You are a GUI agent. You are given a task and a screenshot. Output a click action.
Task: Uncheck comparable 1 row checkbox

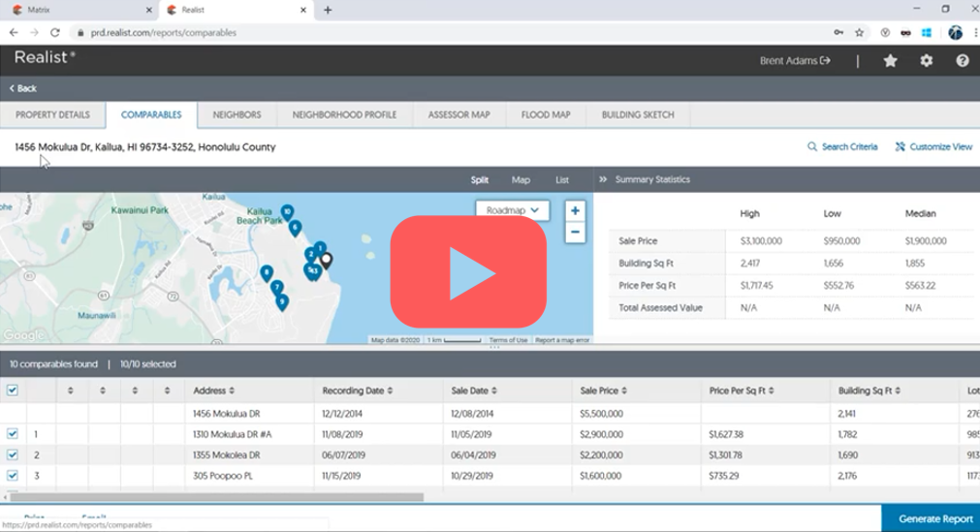13,434
